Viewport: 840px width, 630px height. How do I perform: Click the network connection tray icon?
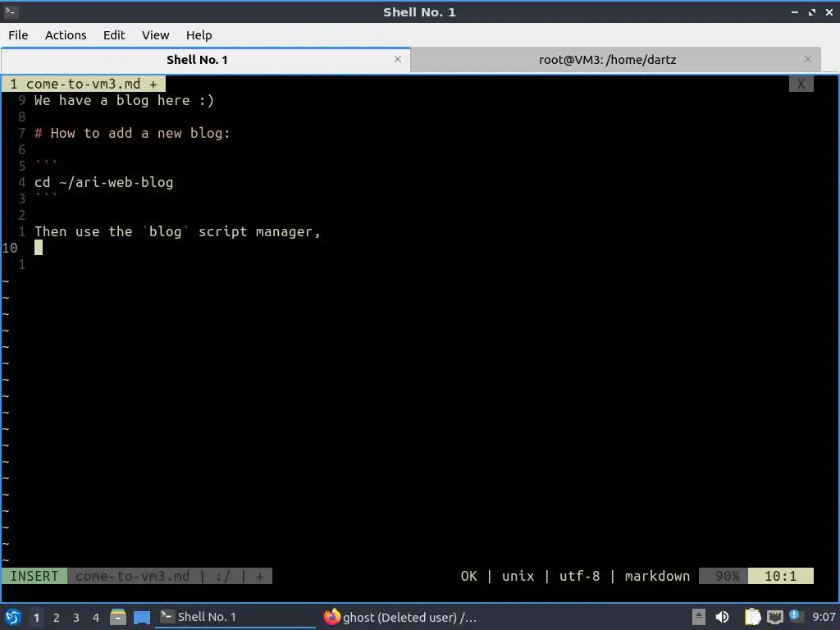pyautogui.click(x=774, y=618)
